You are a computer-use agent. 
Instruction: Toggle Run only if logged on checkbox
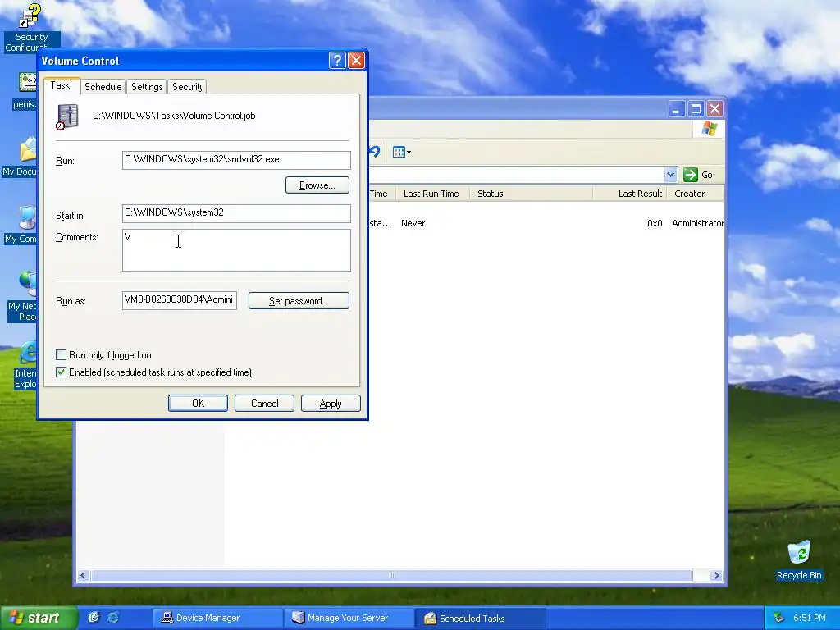61,354
